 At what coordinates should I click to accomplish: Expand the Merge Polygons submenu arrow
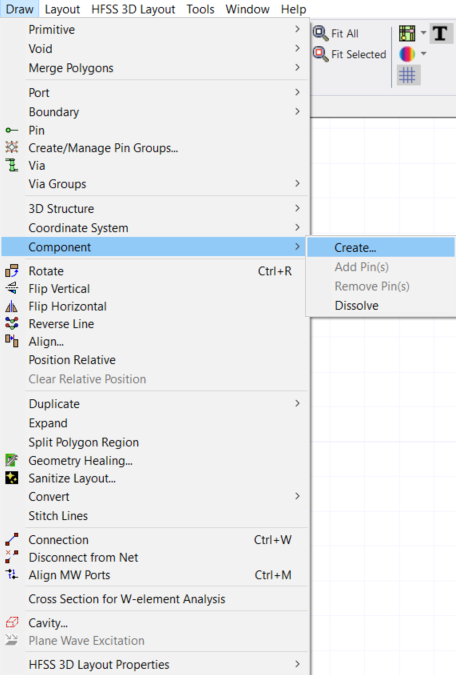297,67
